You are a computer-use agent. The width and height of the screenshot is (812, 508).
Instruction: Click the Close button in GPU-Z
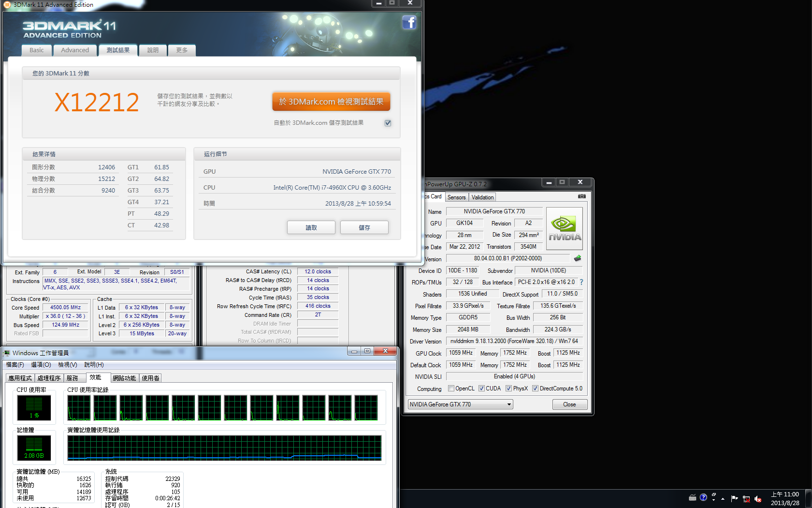coord(569,404)
